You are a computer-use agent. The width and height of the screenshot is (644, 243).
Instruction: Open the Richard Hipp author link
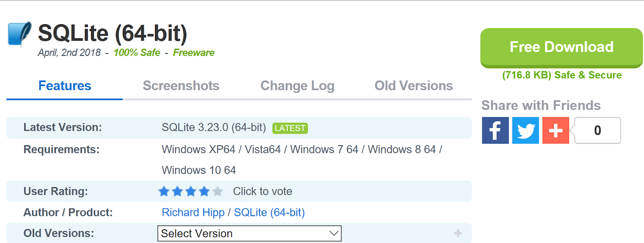[x=193, y=212]
